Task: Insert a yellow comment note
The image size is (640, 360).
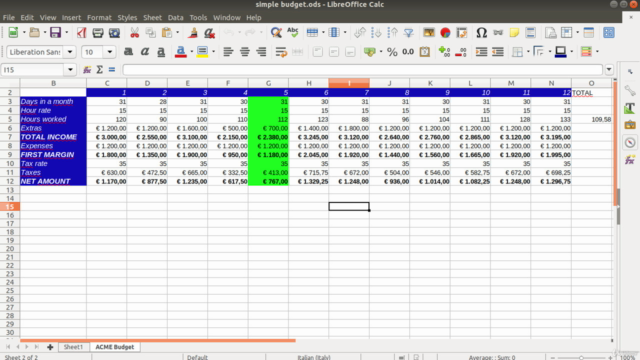Action: (x=514, y=33)
